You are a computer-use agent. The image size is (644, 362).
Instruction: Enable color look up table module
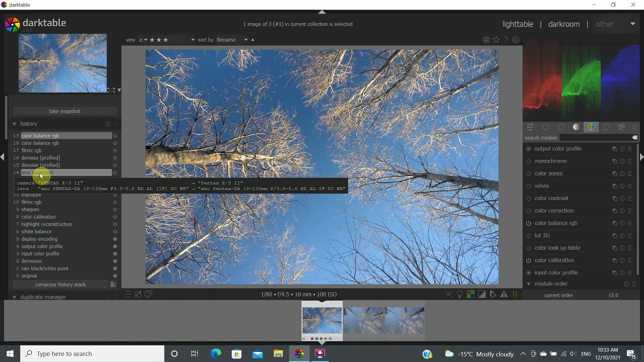coord(528,248)
